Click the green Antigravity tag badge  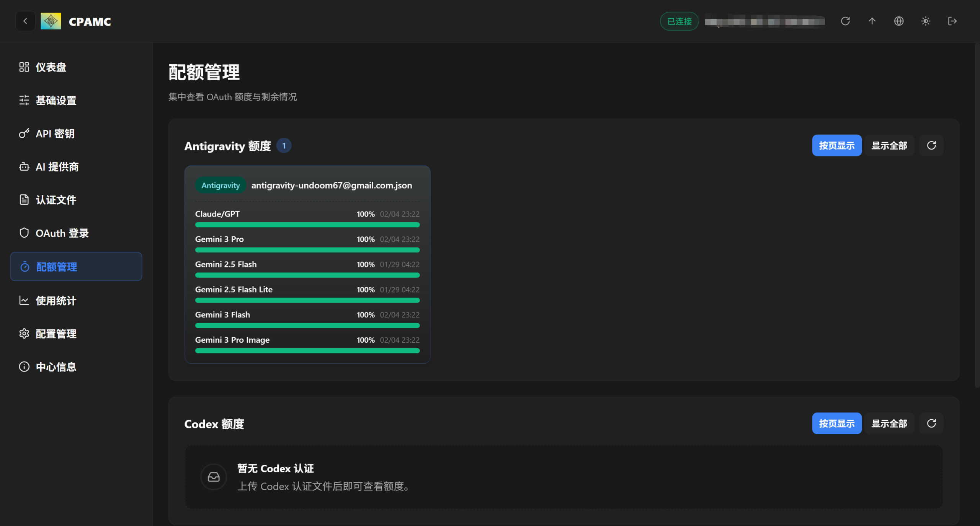coord(220,186)
